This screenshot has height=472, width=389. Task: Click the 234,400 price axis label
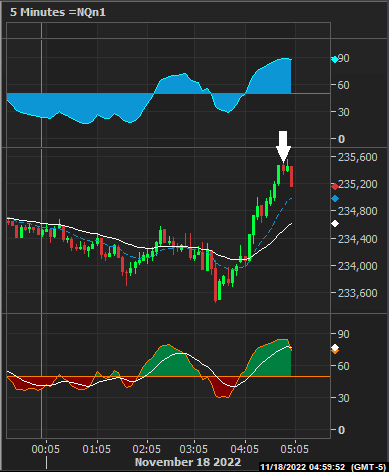pos(358,239)
